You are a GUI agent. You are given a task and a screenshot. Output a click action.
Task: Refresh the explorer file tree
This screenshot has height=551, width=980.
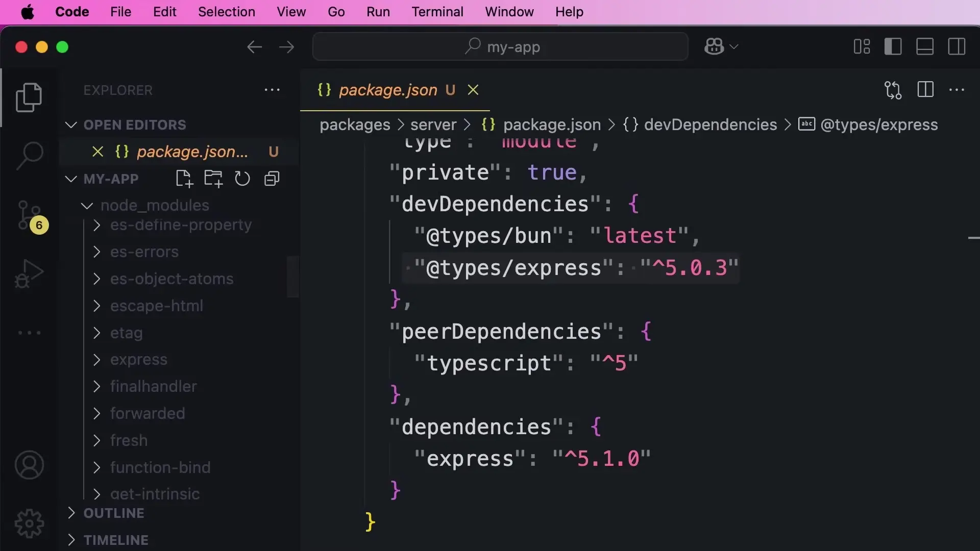(242, 179)
